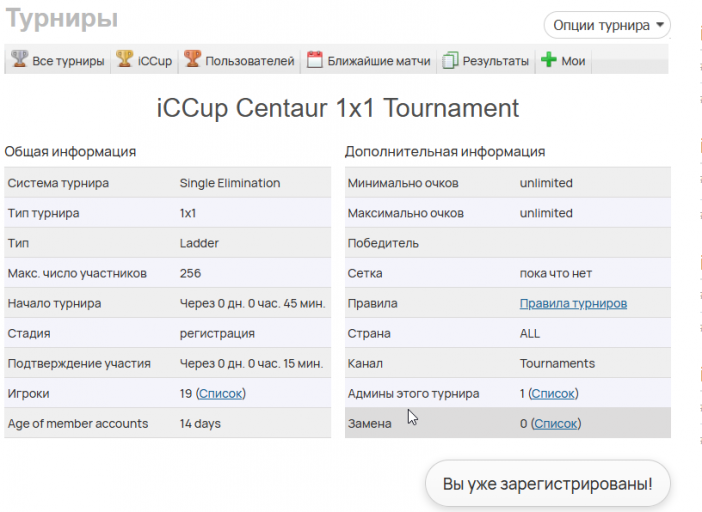702x512 pixels.
Task: Click the ALL country value
Action: point(530,333)
